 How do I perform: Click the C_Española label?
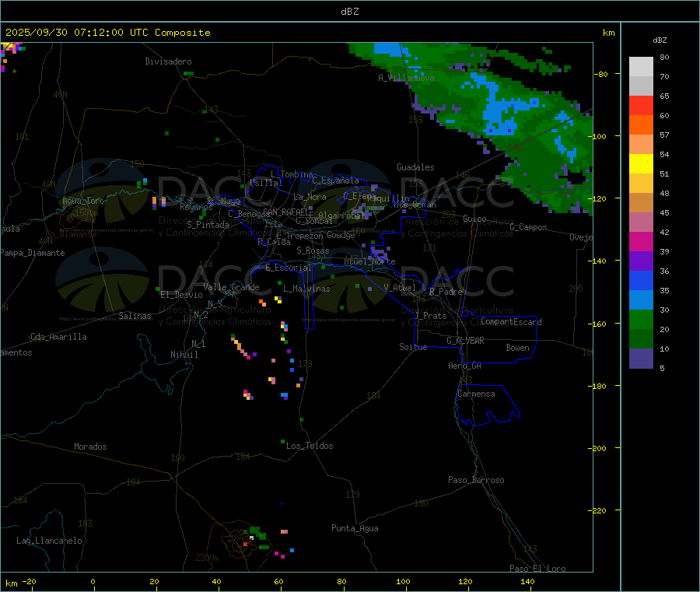tap(336, 180)
